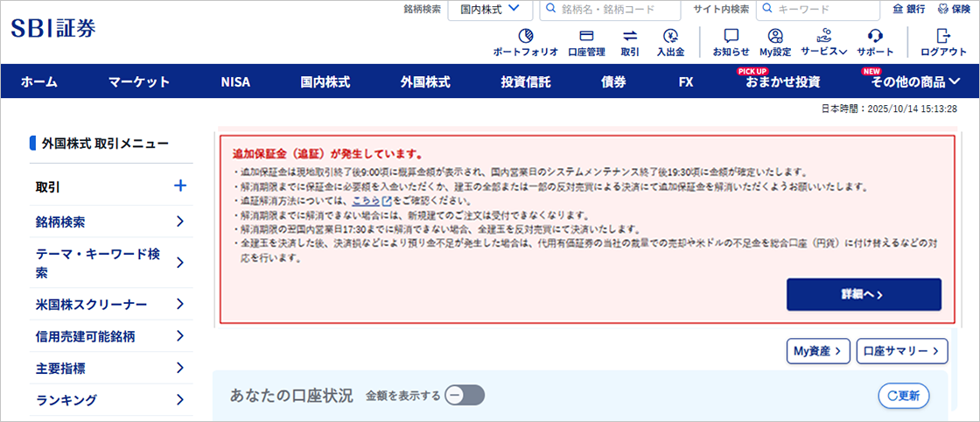This screenshot has width=980, height=422.
Task: Click the 入出金 yen icon
Action: [x=670, y=36]
